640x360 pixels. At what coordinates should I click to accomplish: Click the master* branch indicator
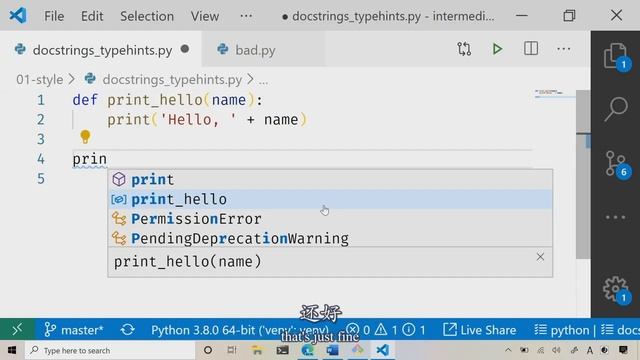tap(73, 330)
